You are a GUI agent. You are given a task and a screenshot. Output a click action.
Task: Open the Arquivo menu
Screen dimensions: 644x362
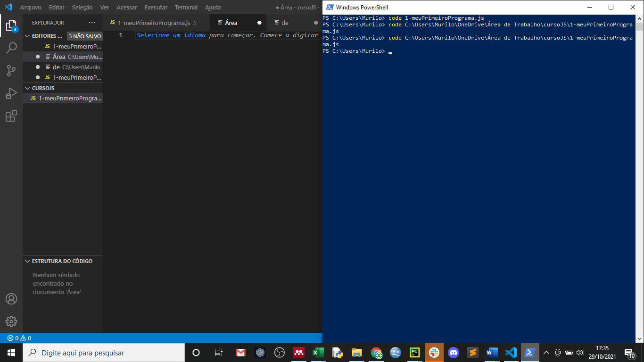(31, 8)
